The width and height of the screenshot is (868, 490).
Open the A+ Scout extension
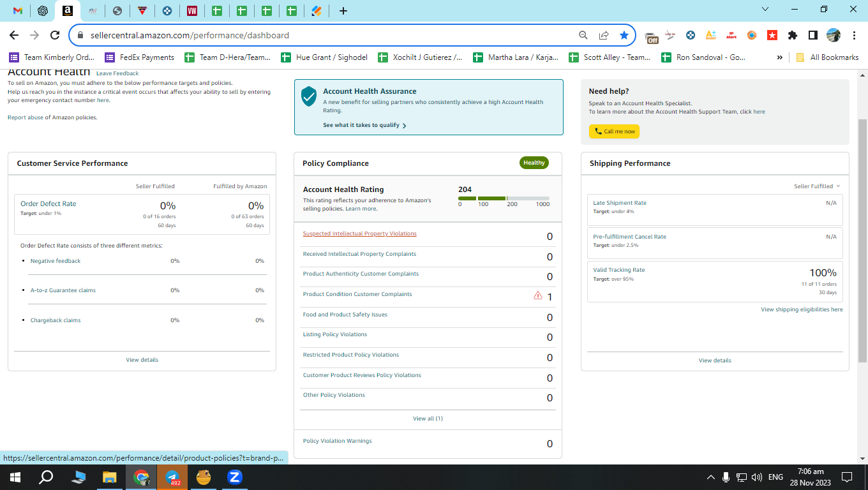(x=711, y=36)
